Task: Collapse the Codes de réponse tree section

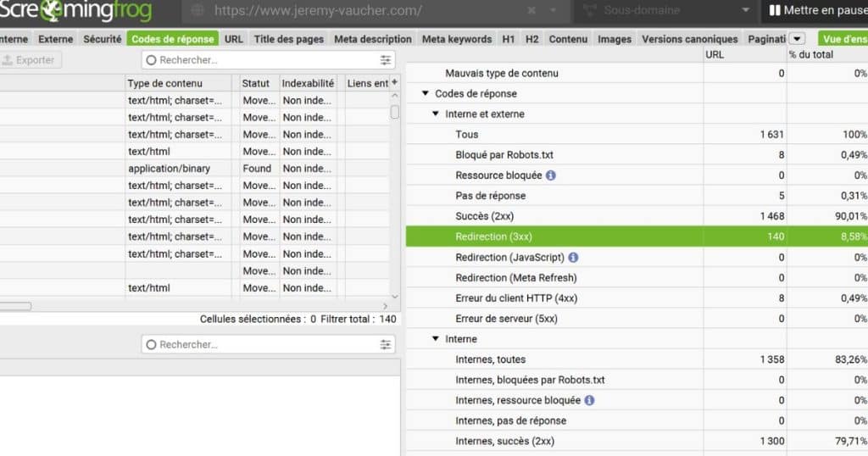Action: point(426,93)
